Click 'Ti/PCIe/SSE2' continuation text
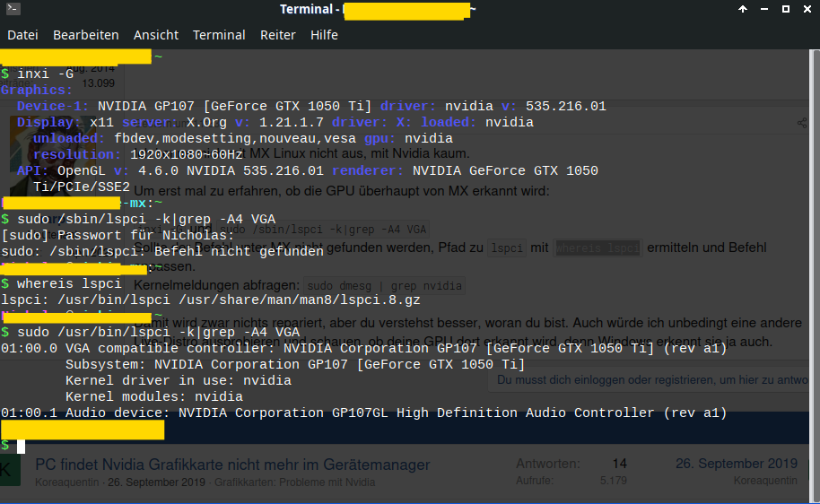820x504 pixels. click(82, 187)
